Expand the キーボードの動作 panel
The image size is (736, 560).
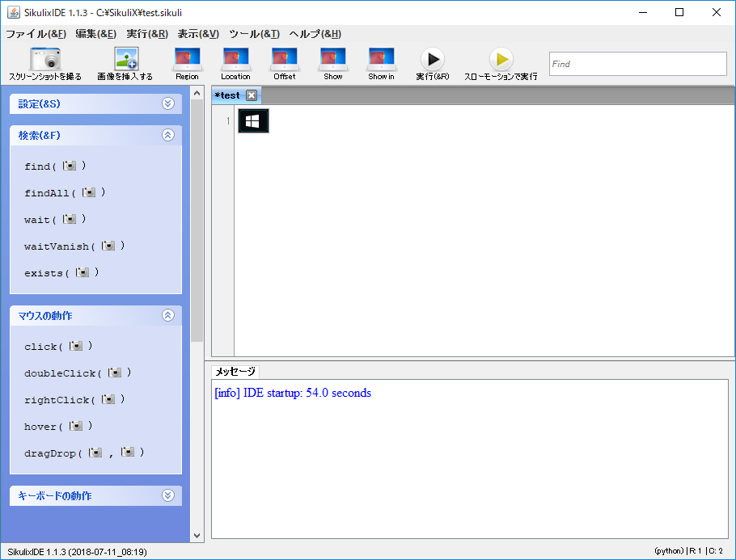[168, 495]
